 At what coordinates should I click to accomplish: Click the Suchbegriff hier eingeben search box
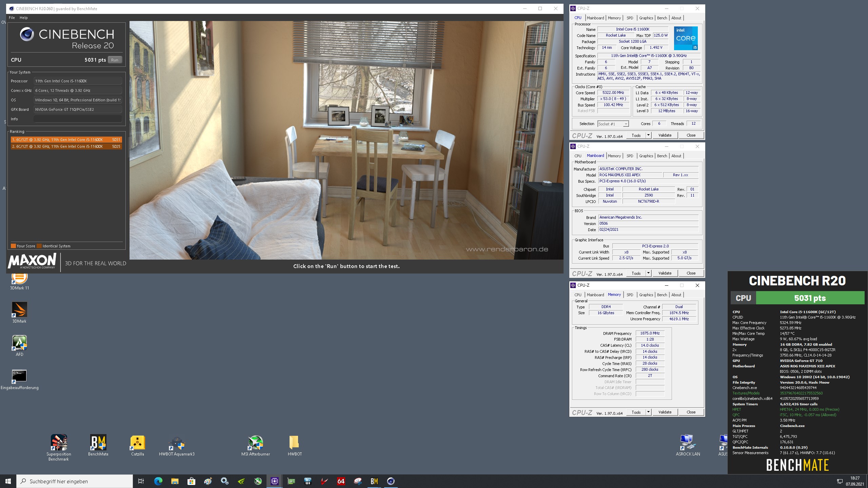coord(75,481)
